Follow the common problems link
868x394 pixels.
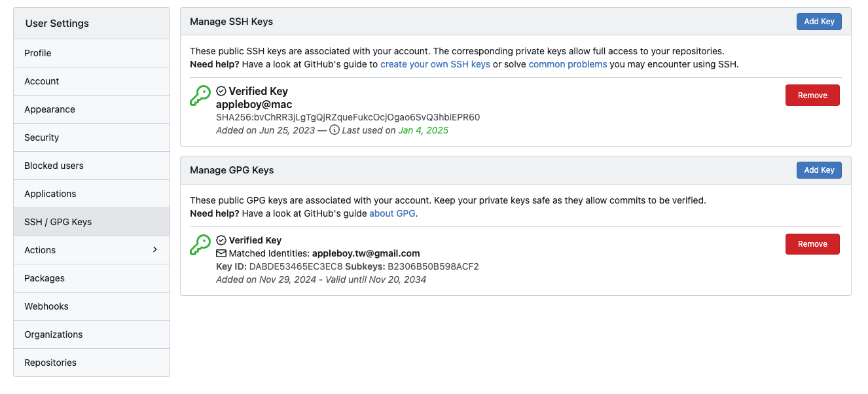point(568,64)
